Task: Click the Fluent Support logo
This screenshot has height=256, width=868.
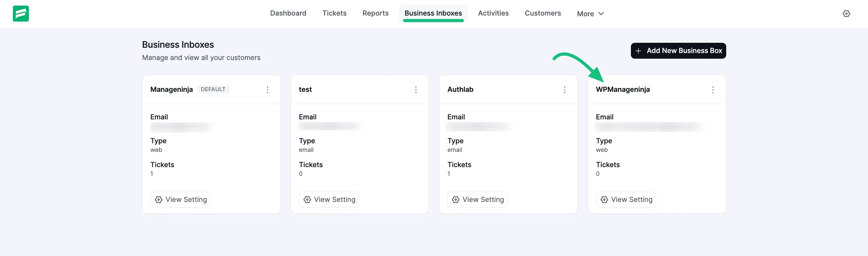Action: point(21,14)
